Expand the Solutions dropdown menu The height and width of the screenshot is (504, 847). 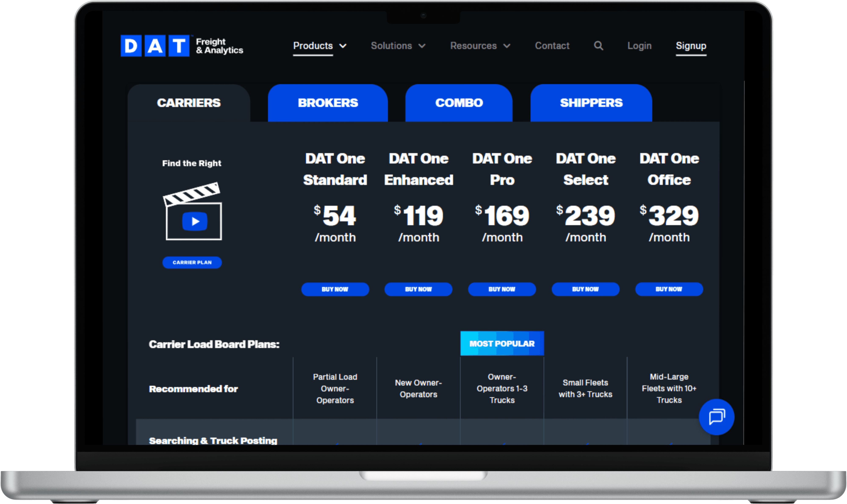pyautogui.click(x=398, y=46)
